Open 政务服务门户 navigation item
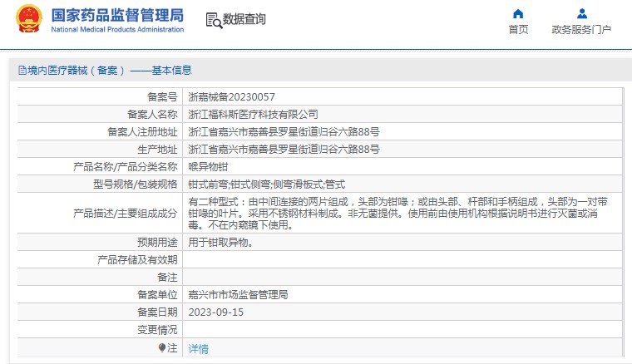The image size is (632, 364). click(581, 29)
